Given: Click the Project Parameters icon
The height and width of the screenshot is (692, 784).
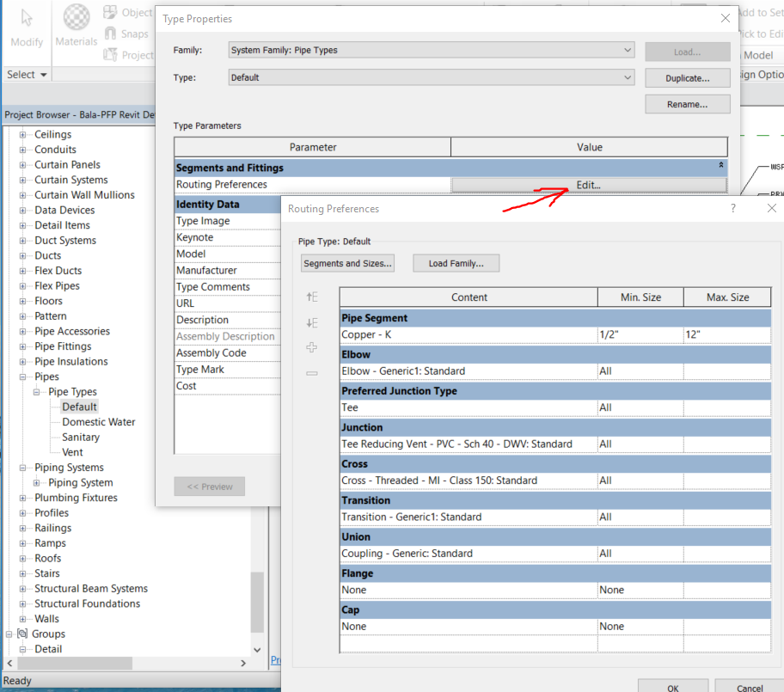Looking at the screenshot, I should coord(110,54).
